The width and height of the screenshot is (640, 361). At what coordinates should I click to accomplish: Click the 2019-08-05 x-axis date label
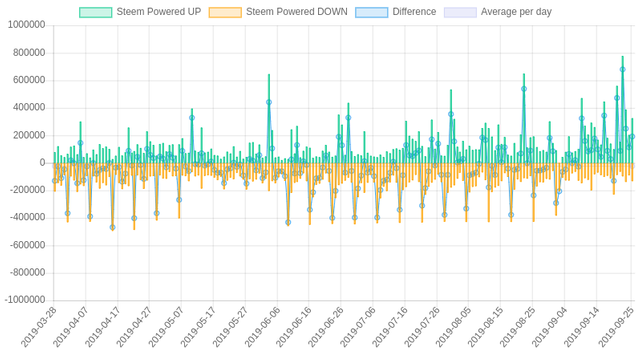pos(453,327)
